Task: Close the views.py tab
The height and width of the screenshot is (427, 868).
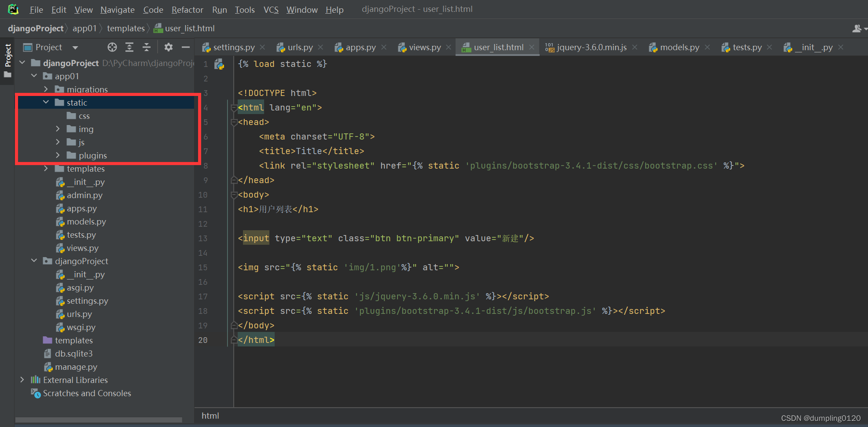Action: [449, 47]
